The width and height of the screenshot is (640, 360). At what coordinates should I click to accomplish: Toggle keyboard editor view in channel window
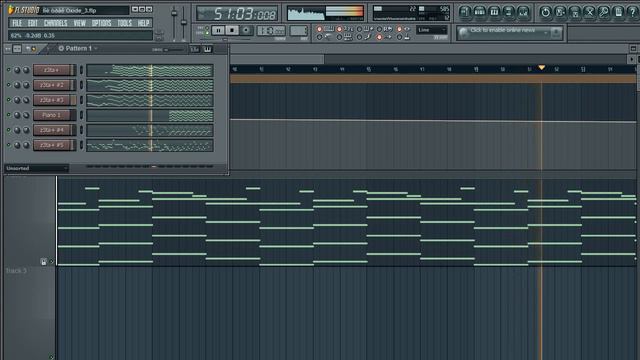(208, 49)
